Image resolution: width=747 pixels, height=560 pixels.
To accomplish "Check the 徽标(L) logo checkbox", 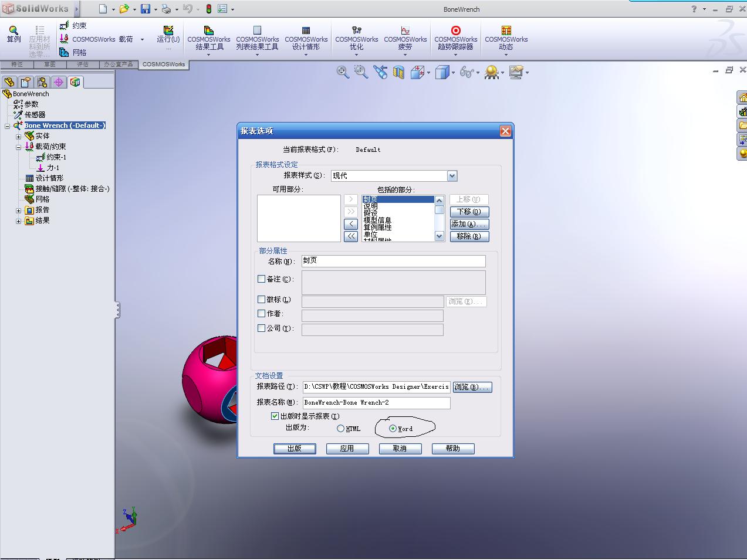I will point(262,299).
